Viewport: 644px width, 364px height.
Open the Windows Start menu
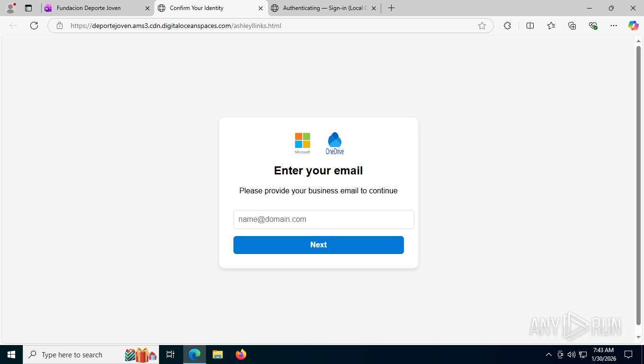[x=11, y=355]
